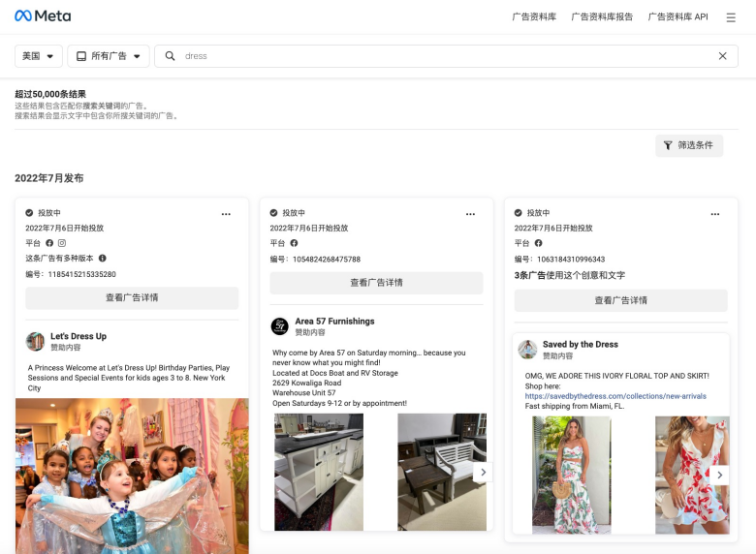Click info icon next to 这条广告有多种版本
Viewport: 756px width, 554px height.
pos(102,258)
